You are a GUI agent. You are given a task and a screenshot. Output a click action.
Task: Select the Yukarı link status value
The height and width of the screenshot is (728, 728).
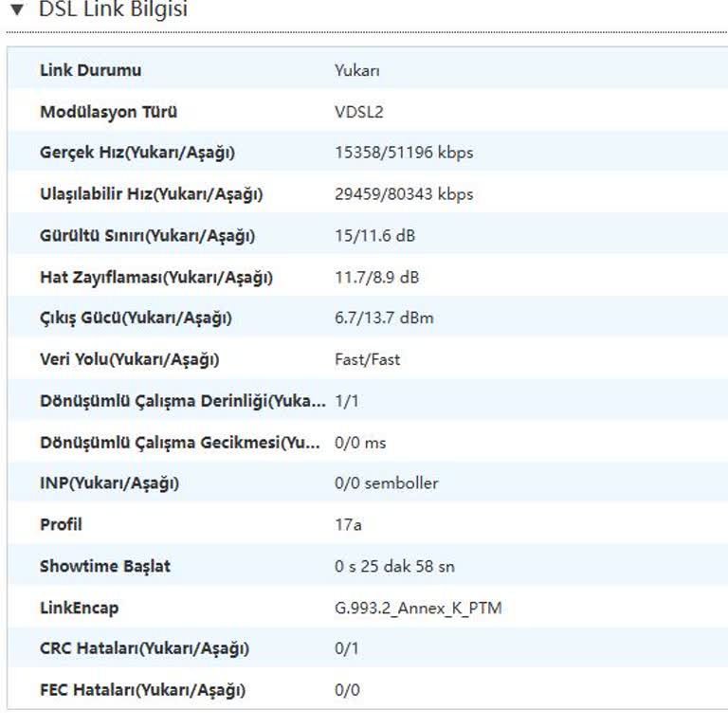pos(357,70)
